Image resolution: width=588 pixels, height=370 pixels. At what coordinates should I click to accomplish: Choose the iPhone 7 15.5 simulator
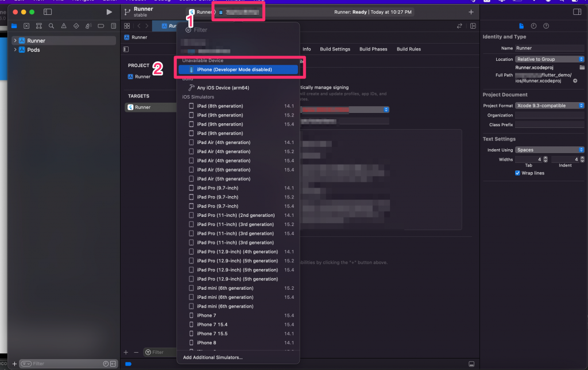click(x=238, y=334)
